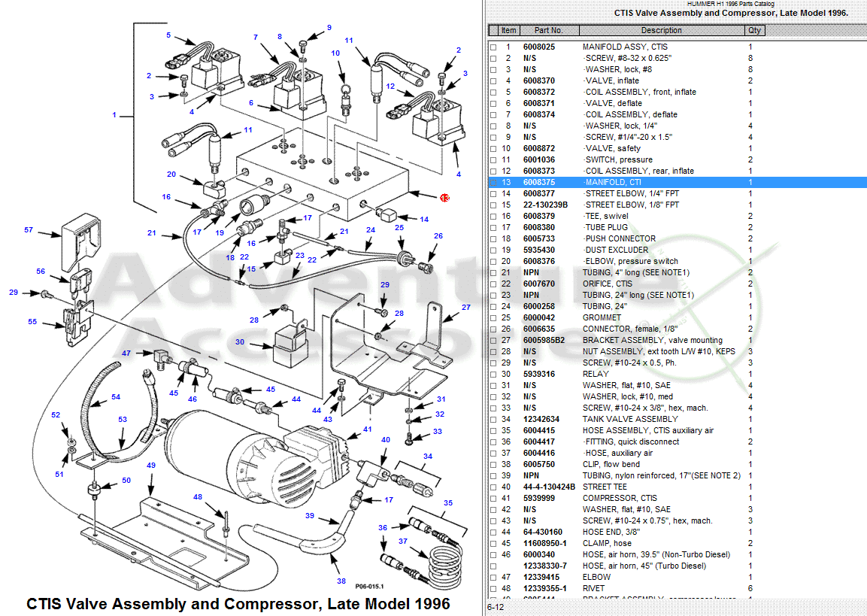Click diagram callout number 1
This screenshot has width=867, height=616.
pyautogui.click(x=114, y=115)
